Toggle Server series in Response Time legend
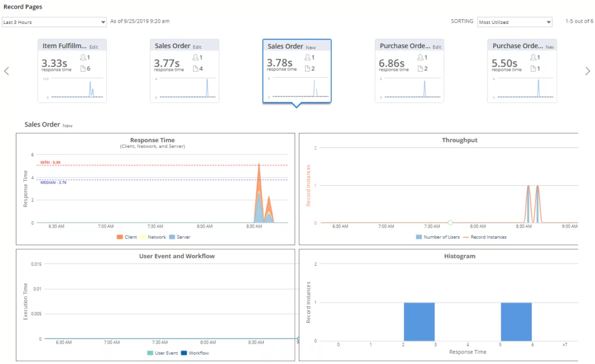The width and height of the screenshot is (595, 364). (x=180, y=237)
